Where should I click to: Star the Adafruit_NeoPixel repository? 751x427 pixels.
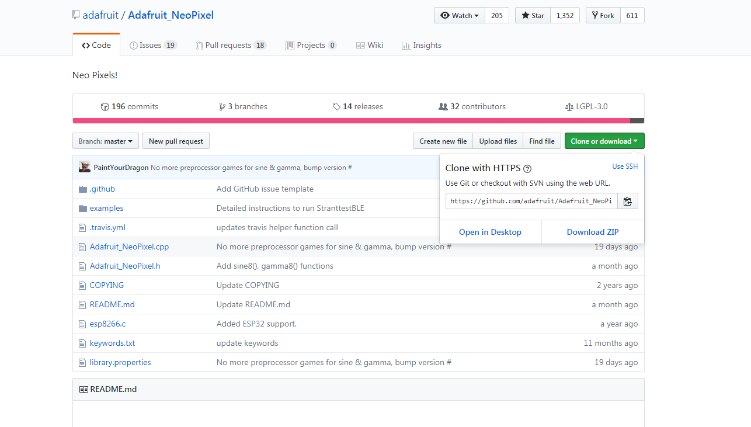(x=533, y=15)
